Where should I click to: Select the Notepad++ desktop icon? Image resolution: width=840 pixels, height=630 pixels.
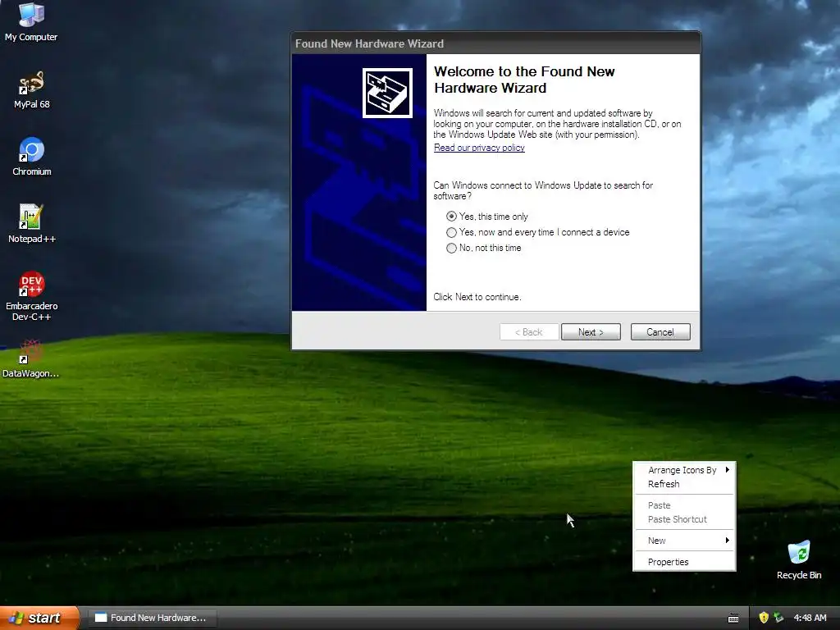coord(31,224)
